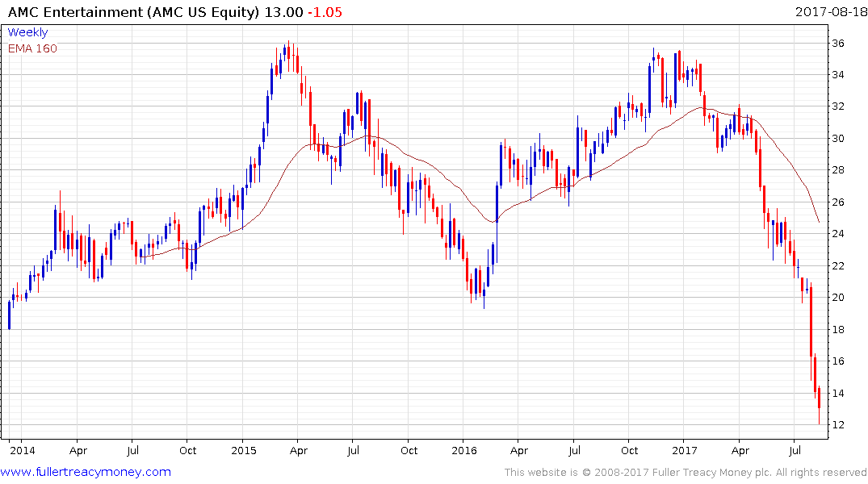Click the 28 price axis label

click(x=838, y=170)
